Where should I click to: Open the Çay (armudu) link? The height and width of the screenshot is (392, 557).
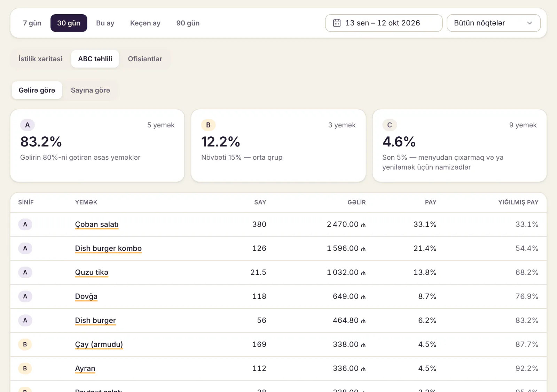click(99, 344)
